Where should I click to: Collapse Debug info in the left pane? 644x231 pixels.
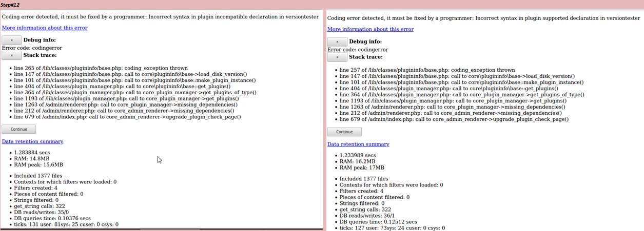(x=12, y=40)
